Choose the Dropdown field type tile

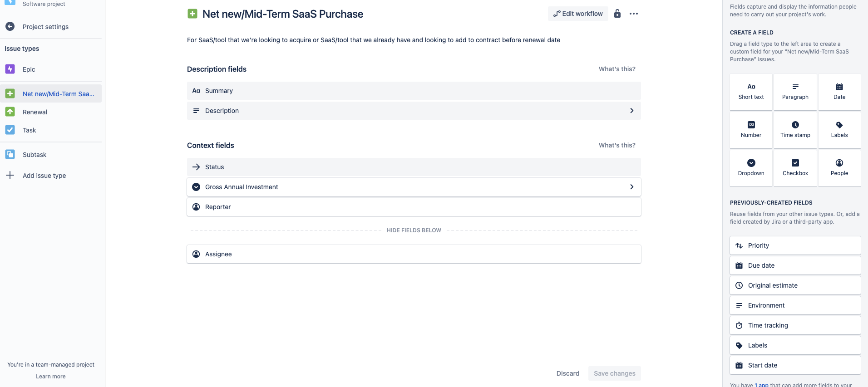point(751,168)
